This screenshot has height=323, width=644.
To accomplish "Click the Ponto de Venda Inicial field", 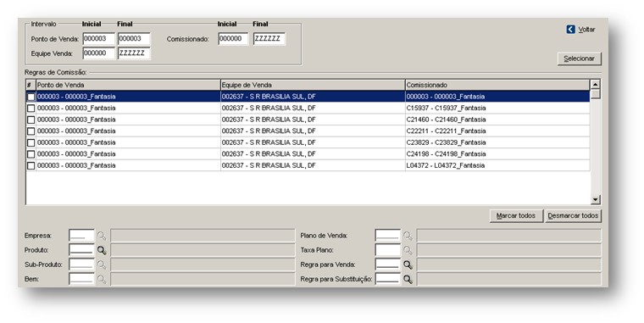I will [x=98, y=39].
